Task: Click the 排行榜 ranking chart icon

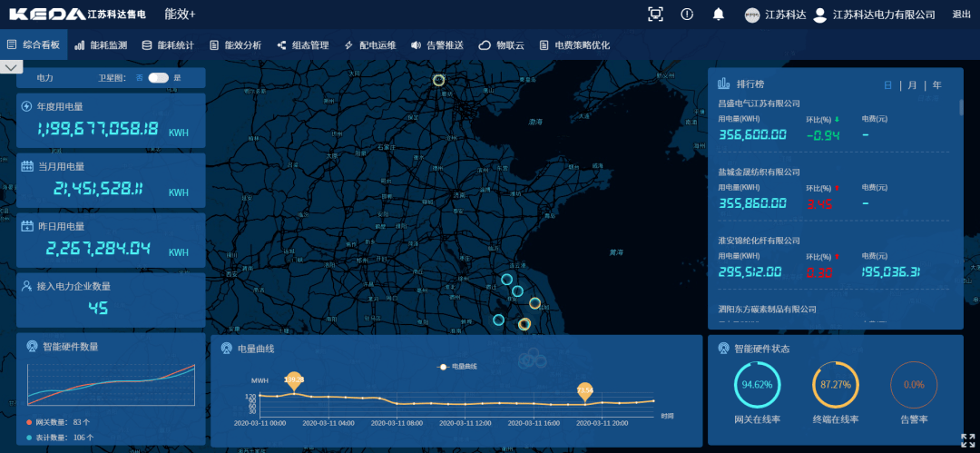Action: (724, 84)
